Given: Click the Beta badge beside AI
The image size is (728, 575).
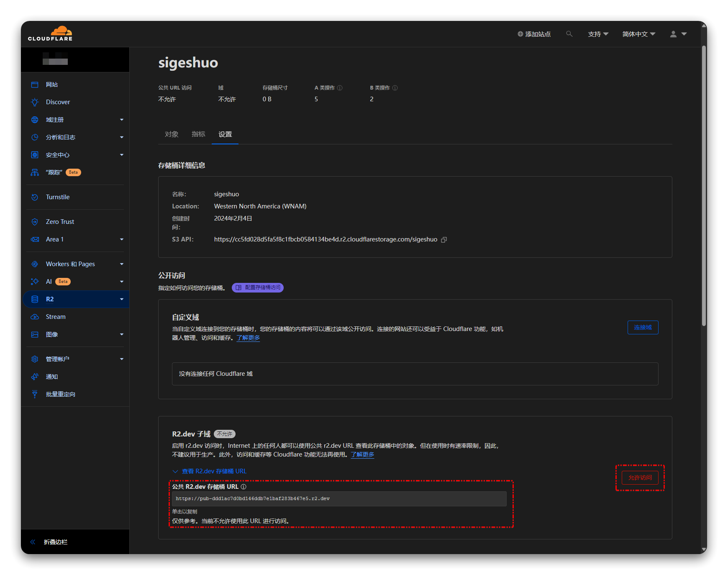Looking at the screenshot, I should [x=63, y=282].
